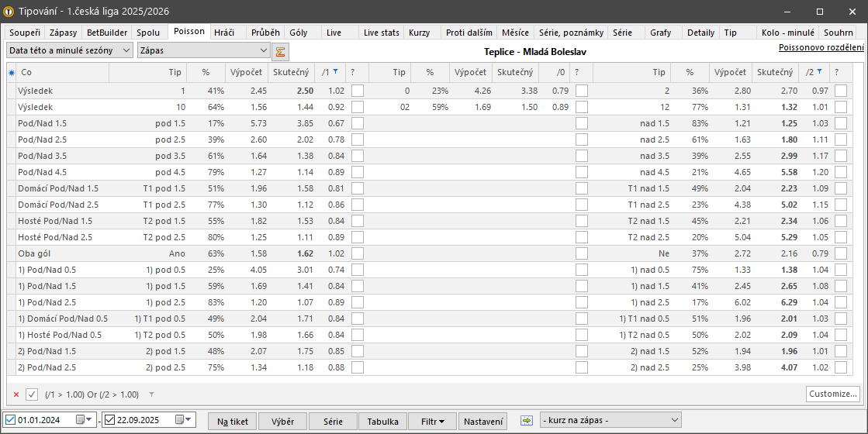Click the filter funnel in /1 column header
The width and height of the screenshot is (868, 434).
[335, 72]
